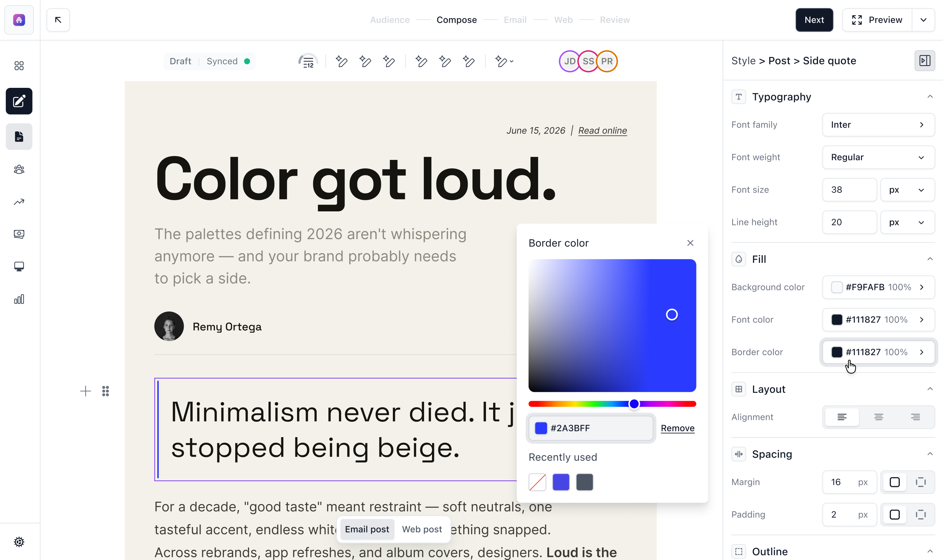
Task: Switch to Web post view
Action: click(x=421, y=529)
